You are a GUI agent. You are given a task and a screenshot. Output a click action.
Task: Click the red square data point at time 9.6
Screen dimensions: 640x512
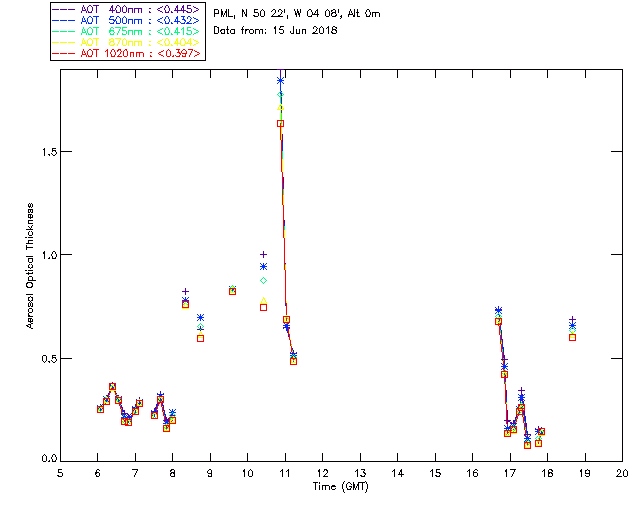(x=232, y=292)
